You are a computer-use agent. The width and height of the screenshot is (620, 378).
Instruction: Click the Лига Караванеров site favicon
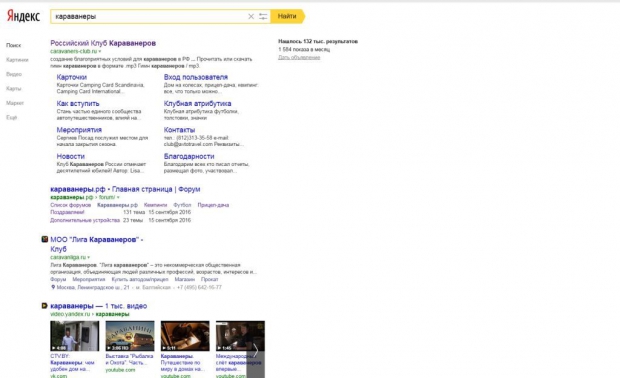[45, 239]
